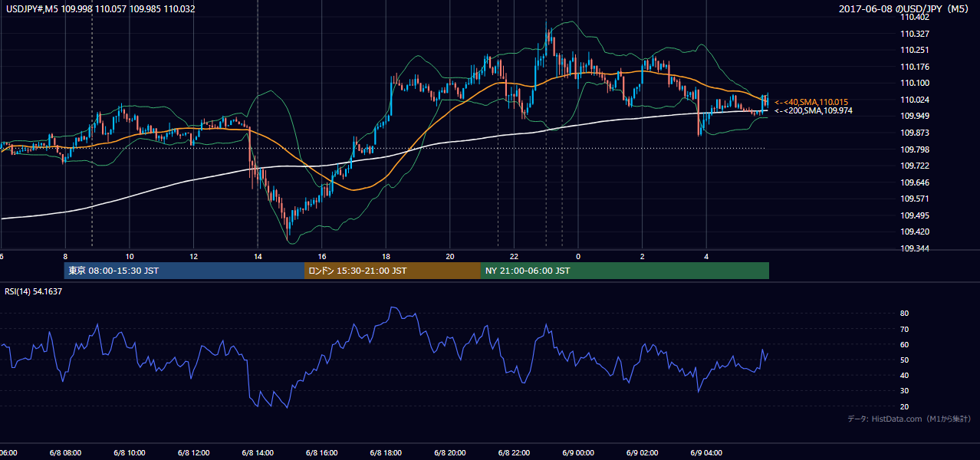Click the 6/8 14:00 time label
This screenshot has height=460, width=980.
258,453
